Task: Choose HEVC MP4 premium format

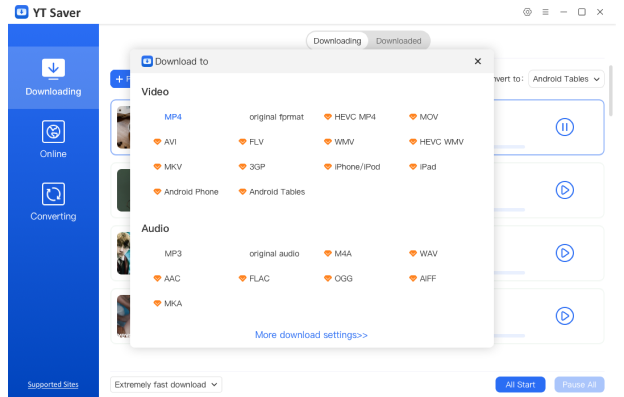Action: point(350,117)
